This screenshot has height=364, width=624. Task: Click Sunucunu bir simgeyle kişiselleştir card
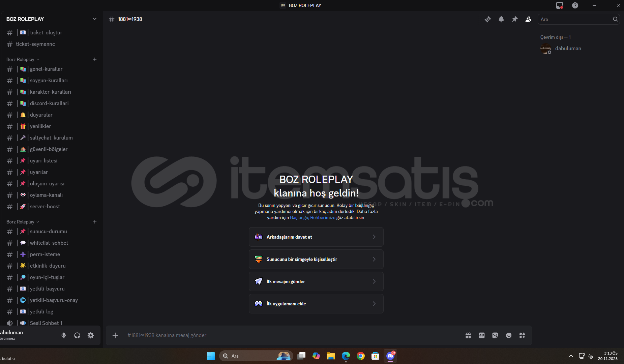pyautogui.click(x=316, y=259)
